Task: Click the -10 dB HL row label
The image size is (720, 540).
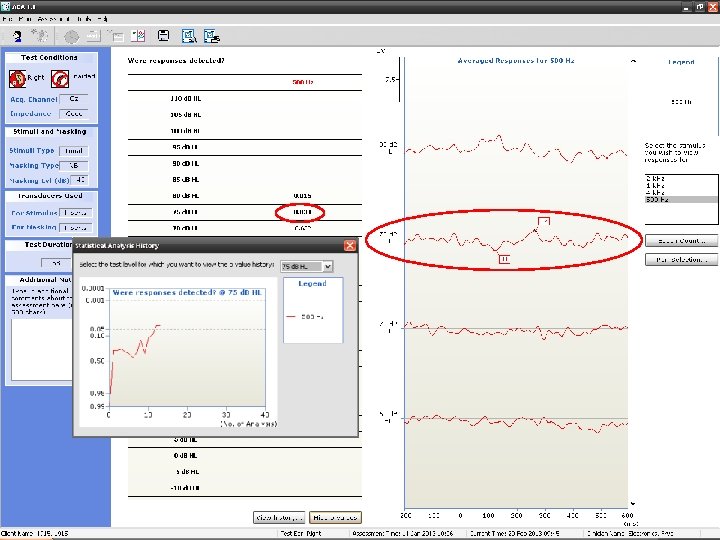Action: (x=186, y=488)
